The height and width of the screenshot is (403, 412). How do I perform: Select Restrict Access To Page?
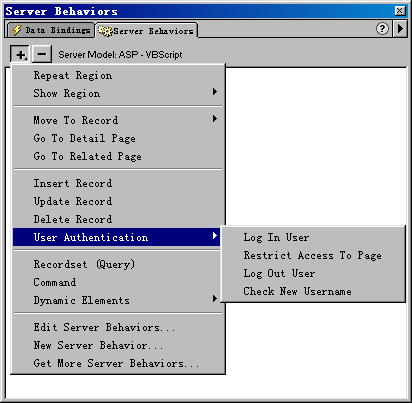point(313,255)
